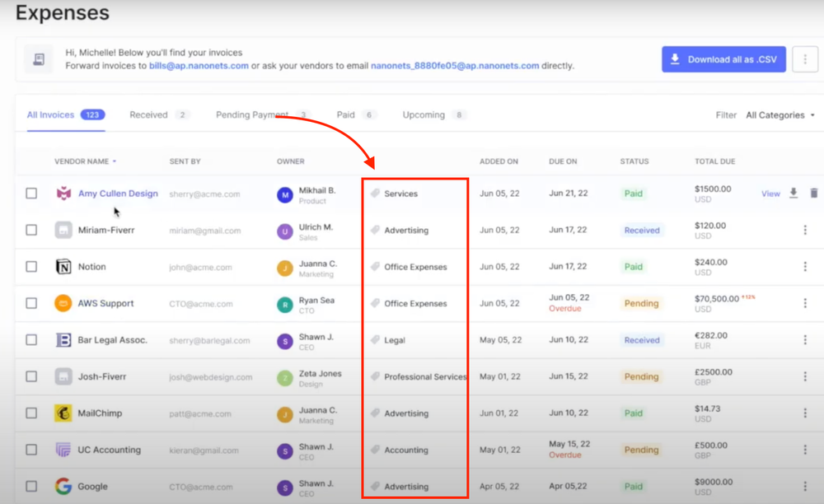Click the View link for Amy Cullen Design
The image size is (824, 504).
pyautogui.click(x=770, y=194)
